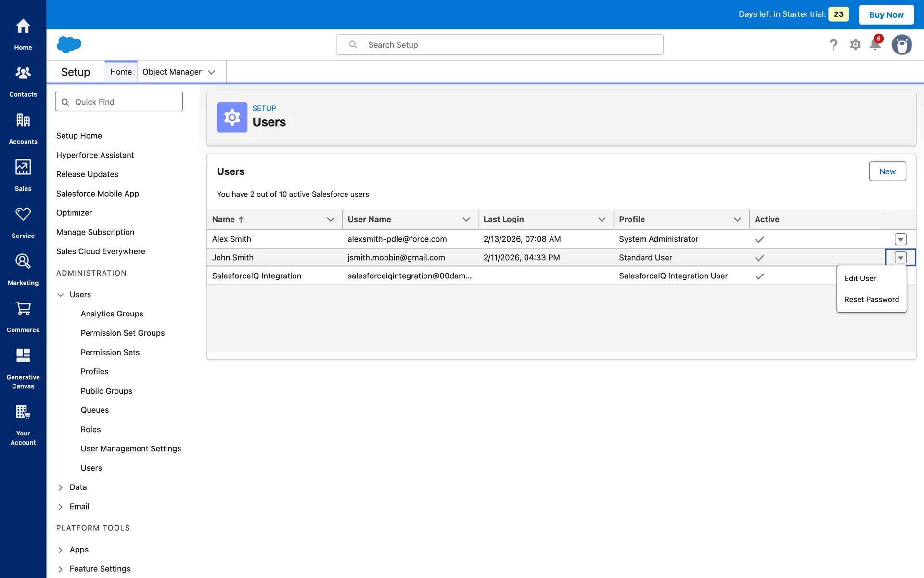The width and height of the screenshot is (924, 578).
Task: Open the notifications bell icon
Action: click(x=875, y=45)
